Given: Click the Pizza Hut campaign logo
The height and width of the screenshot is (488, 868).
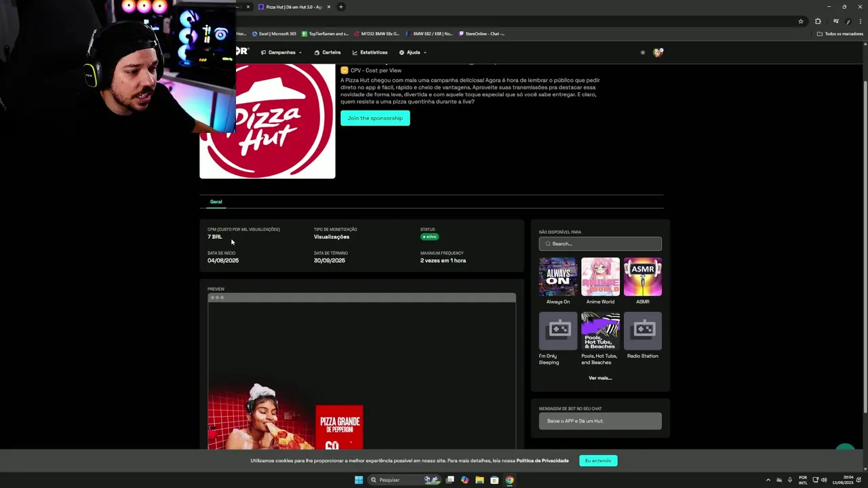Looking at the screenshot, I should [267, 121].
